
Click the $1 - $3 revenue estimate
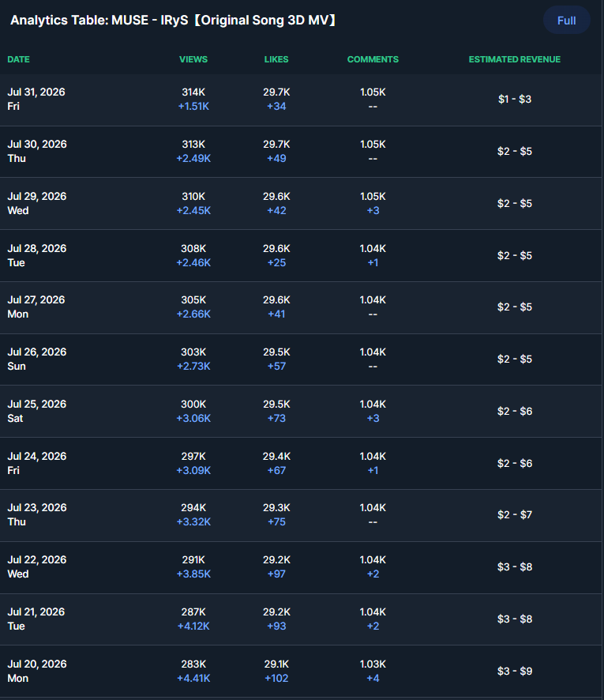pos(515,99)
